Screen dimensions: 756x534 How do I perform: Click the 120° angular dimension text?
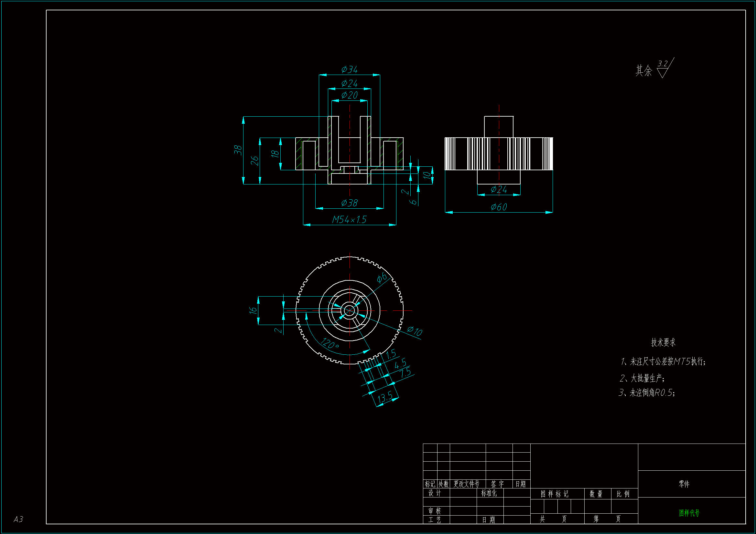point(329,344)
